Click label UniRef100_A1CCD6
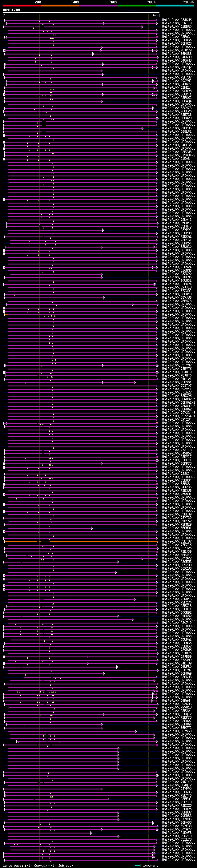The width and height of the screenshot is (197, 868). pos(177,128)
